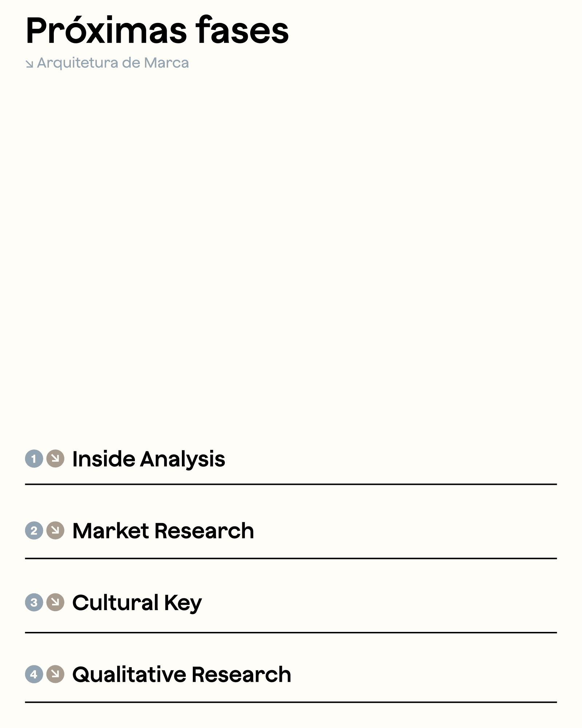The image size is (582, 728).
Task: Click the number 4 badge icon
Action: [34, 674]
